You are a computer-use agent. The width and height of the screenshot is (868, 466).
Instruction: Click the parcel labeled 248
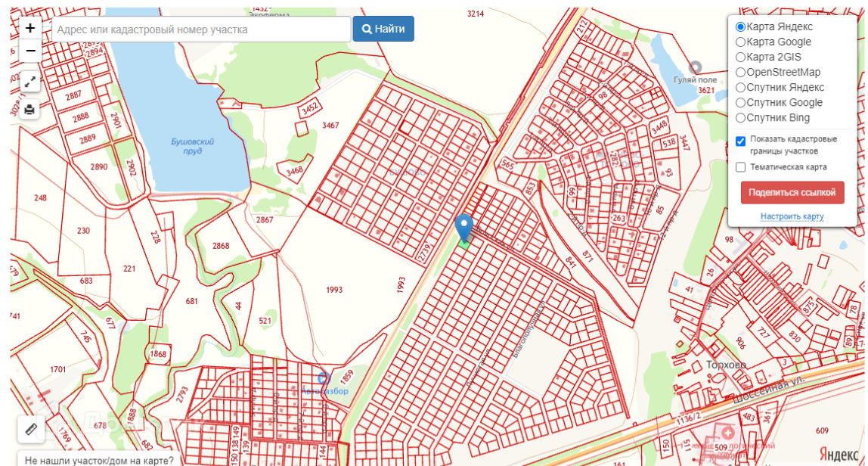40,197
